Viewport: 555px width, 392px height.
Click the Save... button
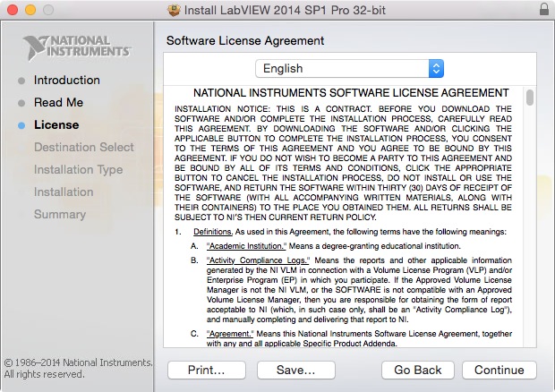pos(296,370)
